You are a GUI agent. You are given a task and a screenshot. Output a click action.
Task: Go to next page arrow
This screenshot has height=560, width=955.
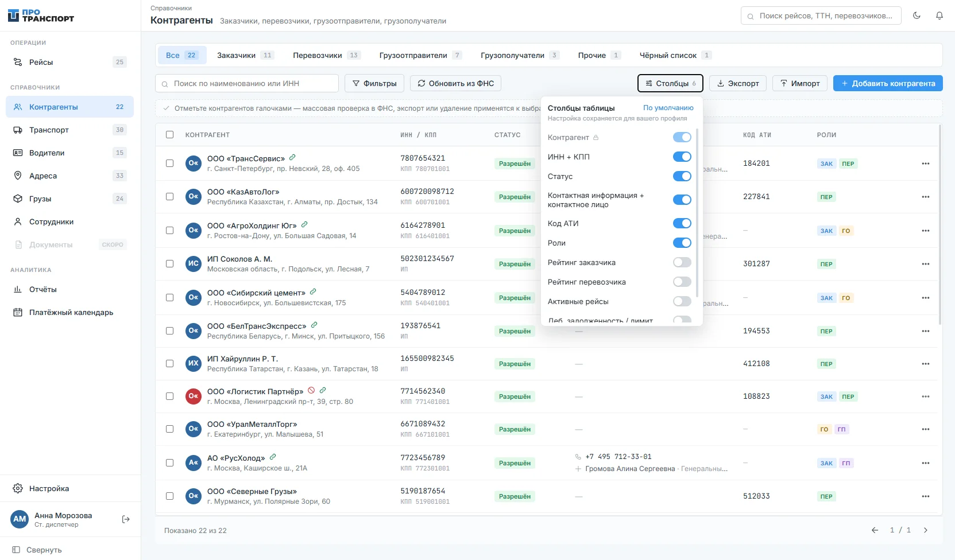click(925, 530)
